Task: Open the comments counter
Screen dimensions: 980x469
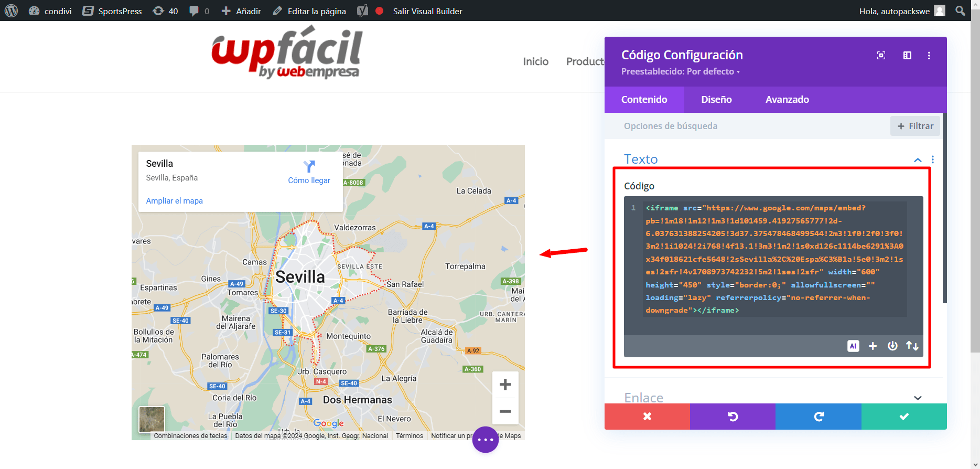Action: (199, 11)
